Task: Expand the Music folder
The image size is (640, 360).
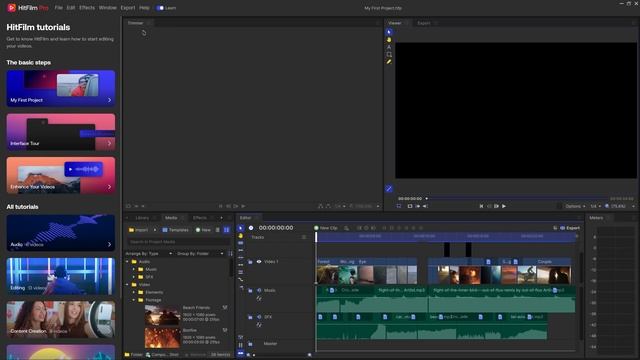Action: (x=134, y=269)
